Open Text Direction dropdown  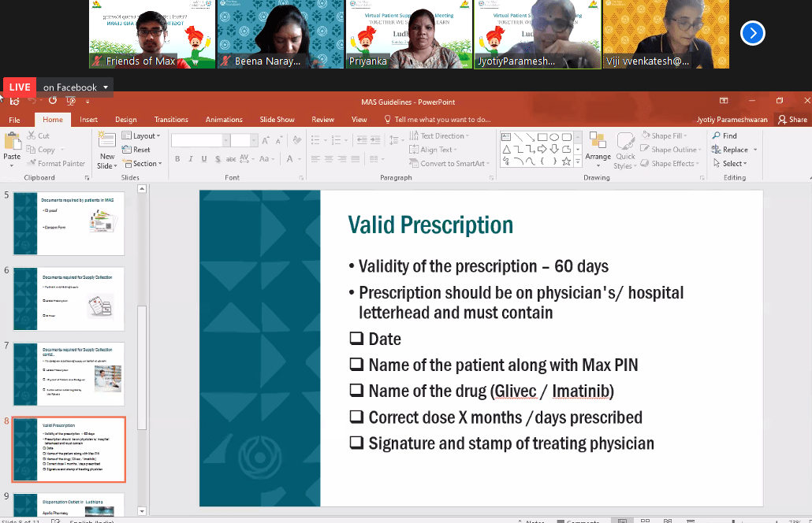439,135
